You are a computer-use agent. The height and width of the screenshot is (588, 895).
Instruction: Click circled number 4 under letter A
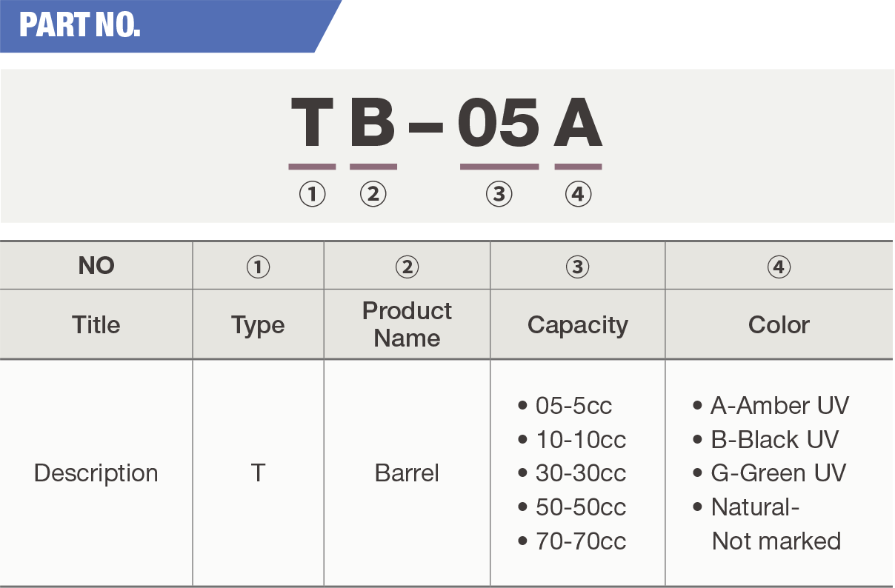pyautogui.click(x=578, y=194)
